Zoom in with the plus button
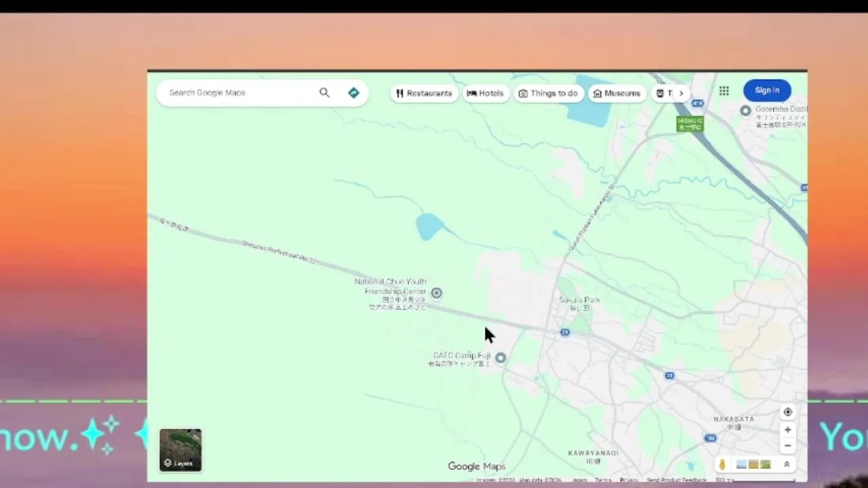The width and height of the screenshot is (868, 488). click(787, 430)
